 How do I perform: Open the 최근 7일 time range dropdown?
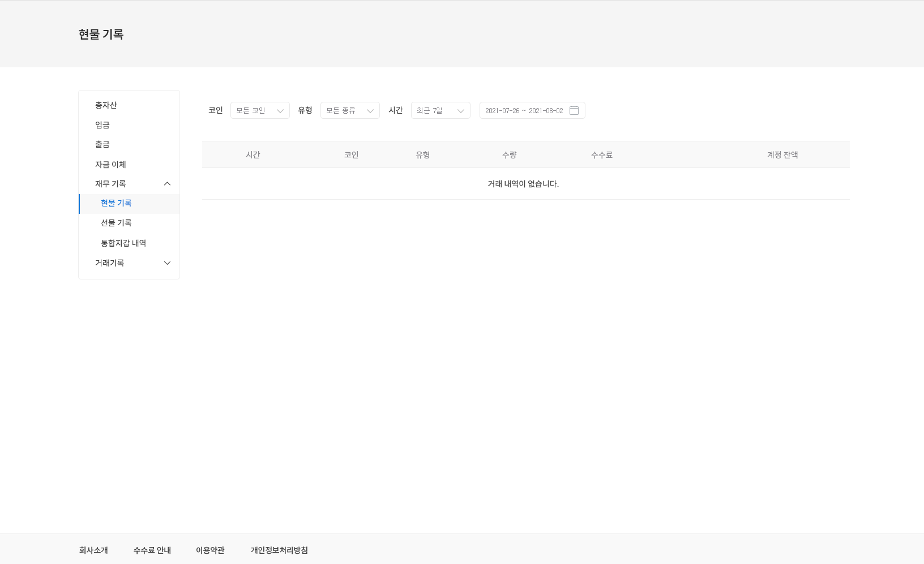440,110
